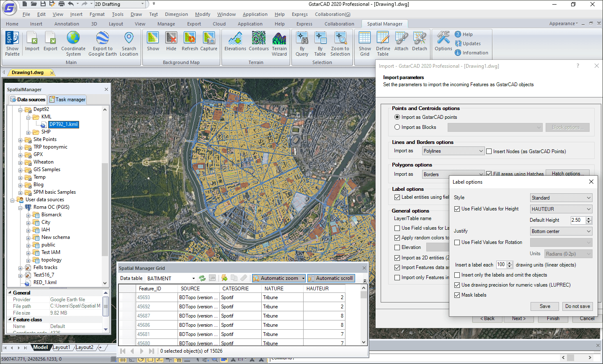
Task: Open the HAUTEUR height field dropdown
Action: (561, 209)
